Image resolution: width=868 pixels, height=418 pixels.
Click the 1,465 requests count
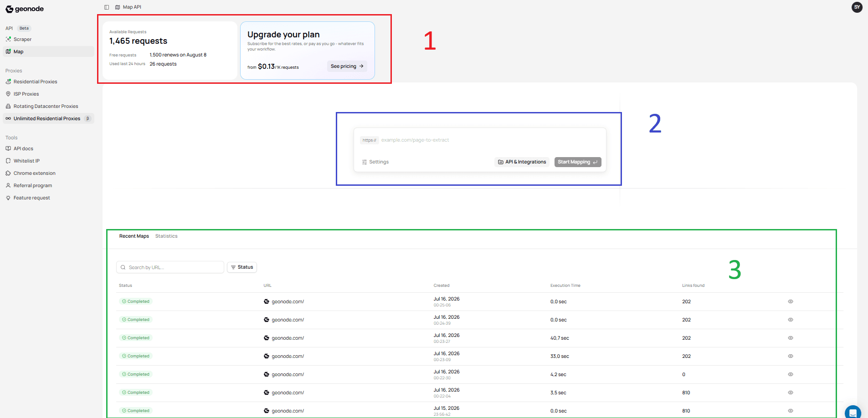(x=138, y=41)
